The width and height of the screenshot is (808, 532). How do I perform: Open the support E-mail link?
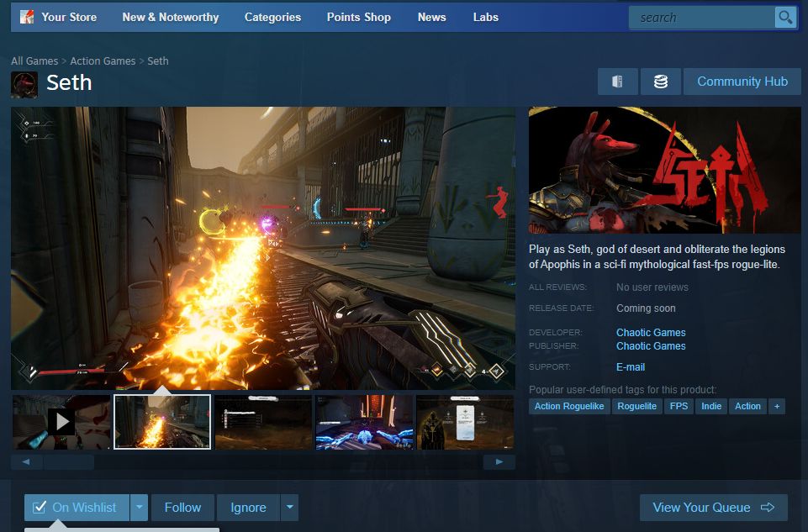click(631, 366)
